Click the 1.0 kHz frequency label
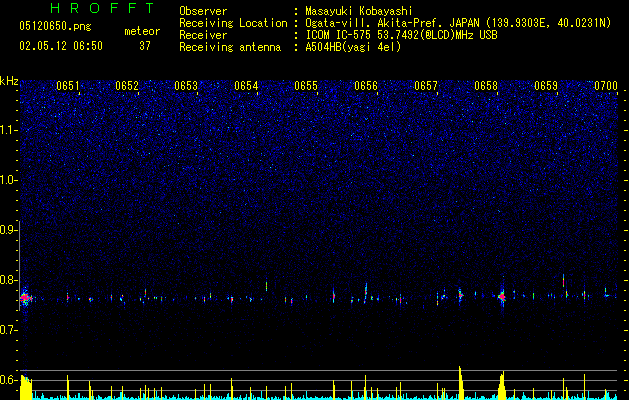The image size is (629, 400). click(9, 180)
